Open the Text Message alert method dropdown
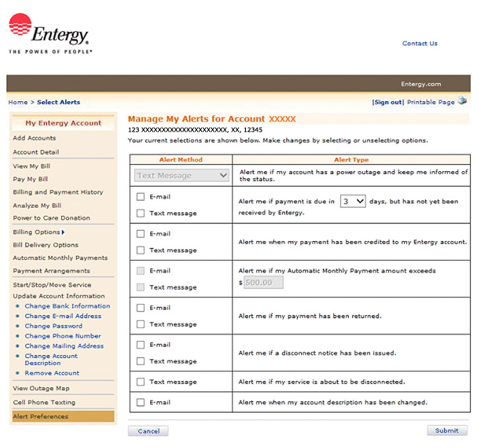Image resolution: width=479 pixels, height=448 pixels. click(x=181, y=175)
